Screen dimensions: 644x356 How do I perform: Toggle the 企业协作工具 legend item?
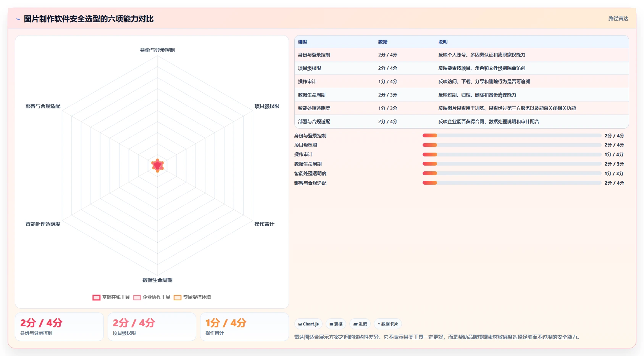click(x=152, y=297)
